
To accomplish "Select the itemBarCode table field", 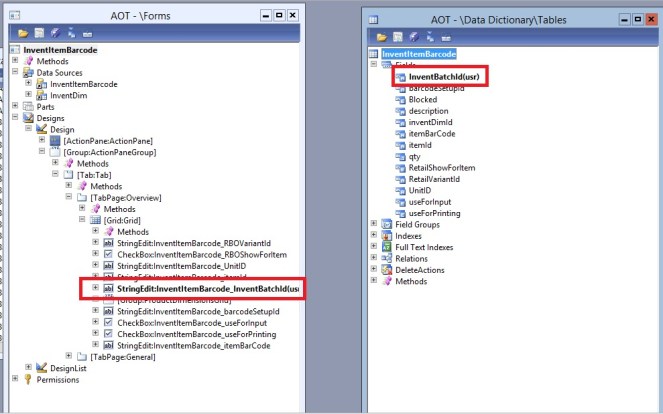I will point(432,134).
